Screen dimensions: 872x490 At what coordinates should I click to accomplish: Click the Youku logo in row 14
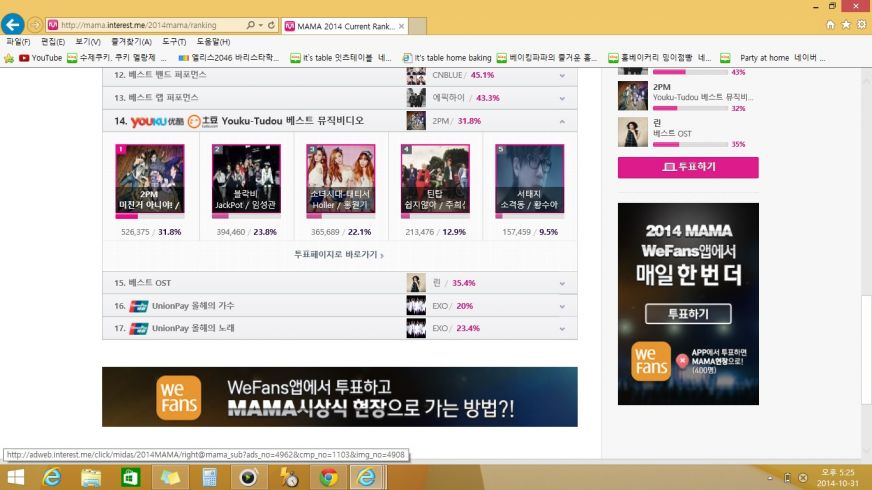coord(157,121)
